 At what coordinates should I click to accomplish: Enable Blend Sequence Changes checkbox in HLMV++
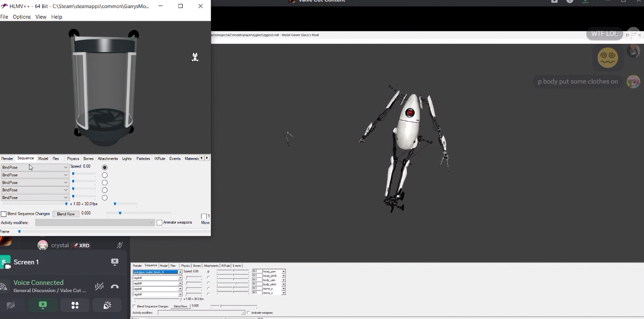coord(4,214)
